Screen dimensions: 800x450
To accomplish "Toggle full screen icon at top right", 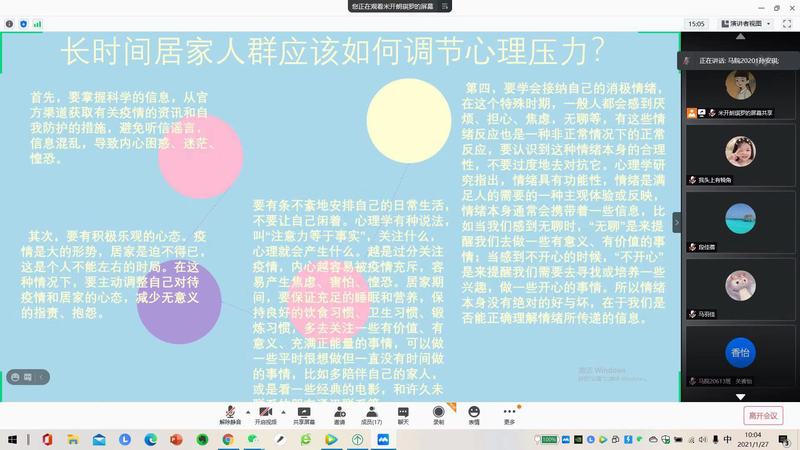I will coord(785,23).
